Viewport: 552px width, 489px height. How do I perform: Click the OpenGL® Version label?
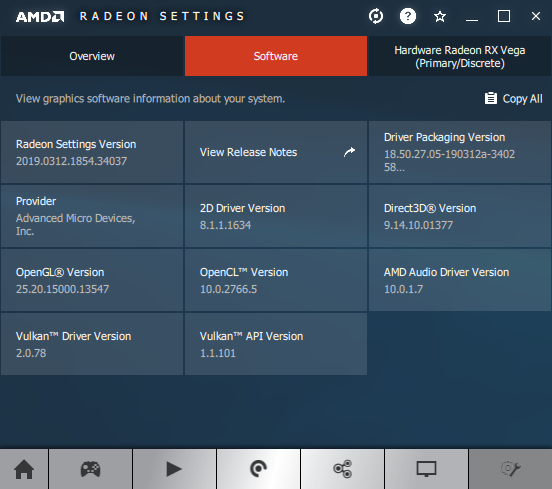(x=60, y=272)
